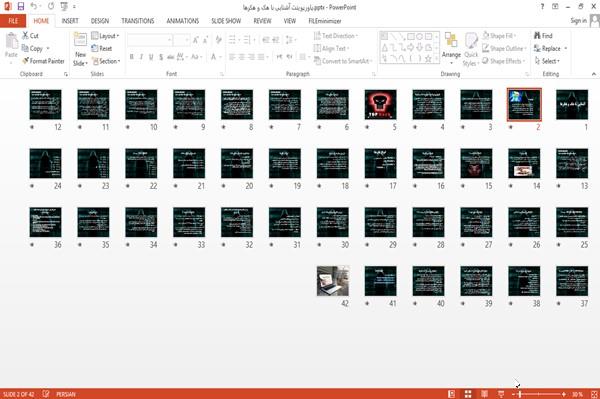600x399 pixels.
Task: Fit slide to current window icon
Action: 594,394
